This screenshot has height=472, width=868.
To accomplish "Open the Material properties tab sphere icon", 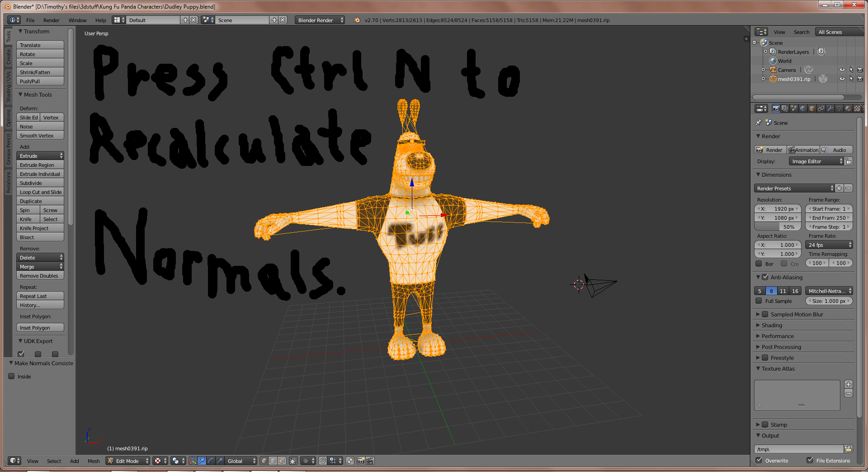I will (x=848, y=109).
